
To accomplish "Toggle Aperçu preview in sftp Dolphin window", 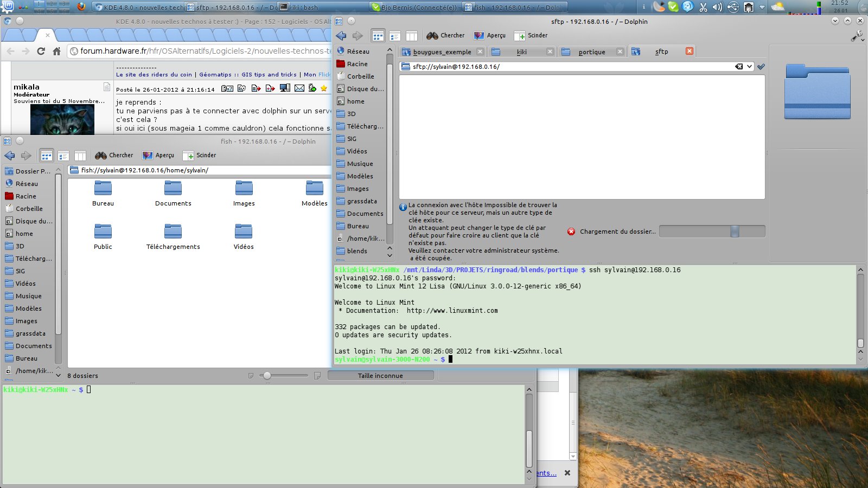I will (x=489, y=36).
